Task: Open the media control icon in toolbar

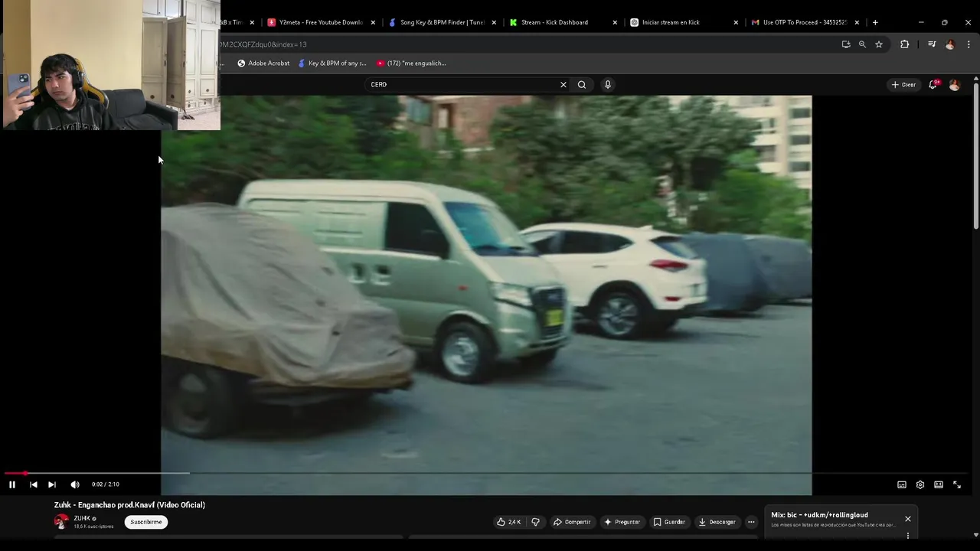Action: pyautogui.click(x=932, y=44)
